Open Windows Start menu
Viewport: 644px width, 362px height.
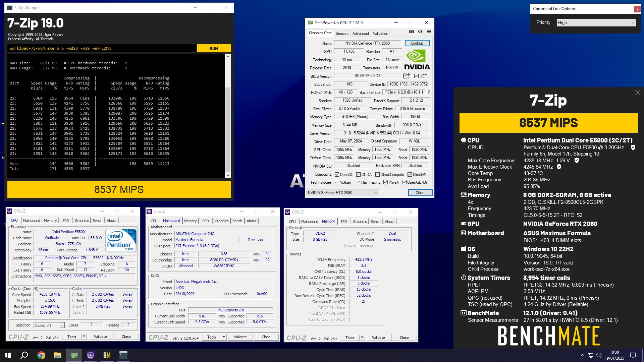click(x=8, y=355)
